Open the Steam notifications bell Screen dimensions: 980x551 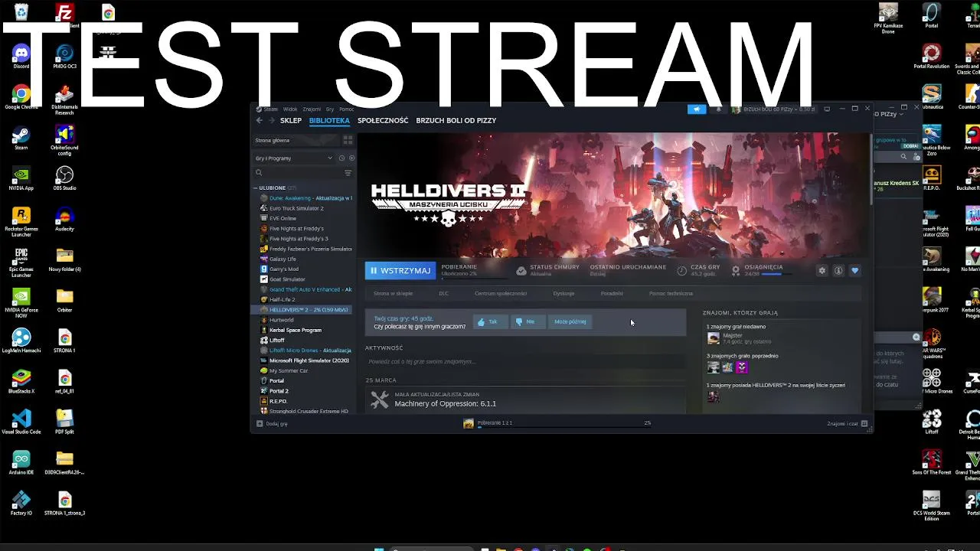pyautogui.click(x=718, y=109)
